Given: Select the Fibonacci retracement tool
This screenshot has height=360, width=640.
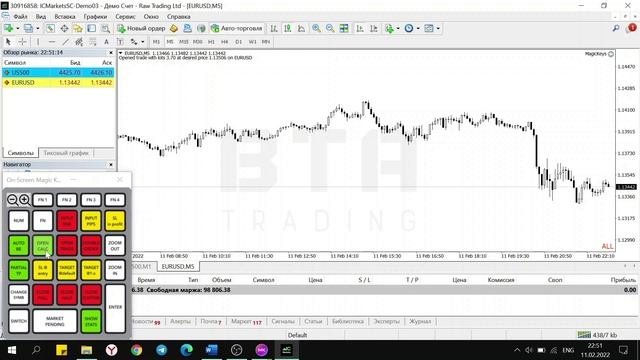Looking at the screenshot, I should (x=93, y=42).
